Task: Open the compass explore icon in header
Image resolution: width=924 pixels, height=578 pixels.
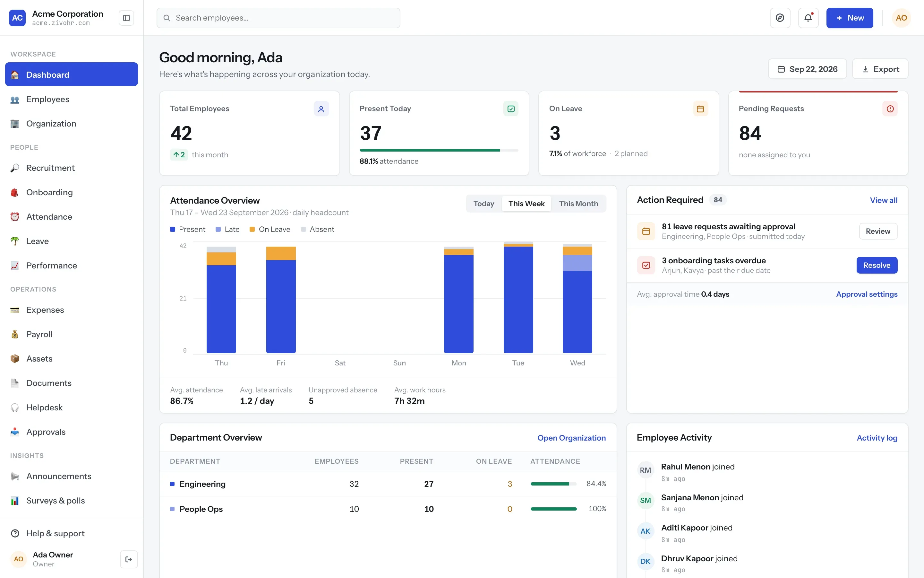Action: coord(780,18)
